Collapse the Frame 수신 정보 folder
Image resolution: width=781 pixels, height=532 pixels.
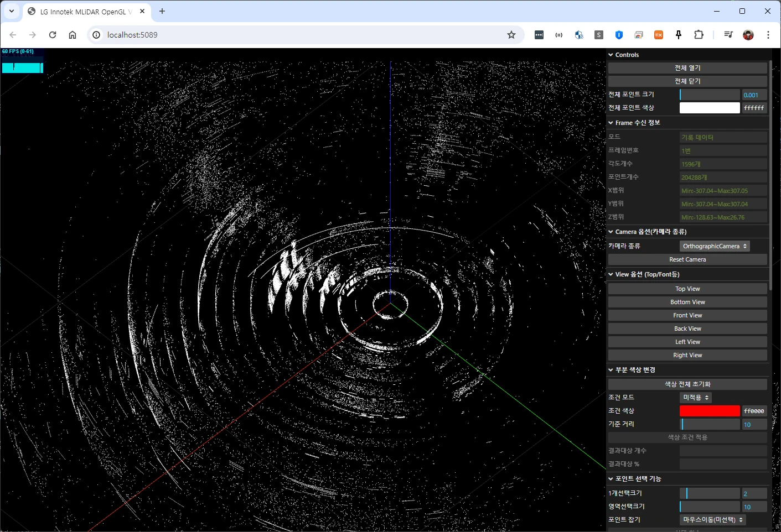pyautogui.click(x=688, y=123)
